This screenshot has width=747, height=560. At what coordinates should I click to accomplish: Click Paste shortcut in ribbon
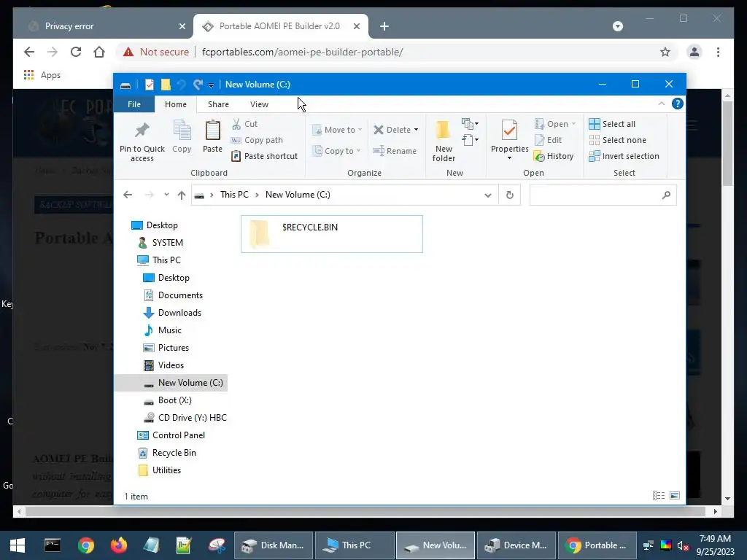[264, 156]
